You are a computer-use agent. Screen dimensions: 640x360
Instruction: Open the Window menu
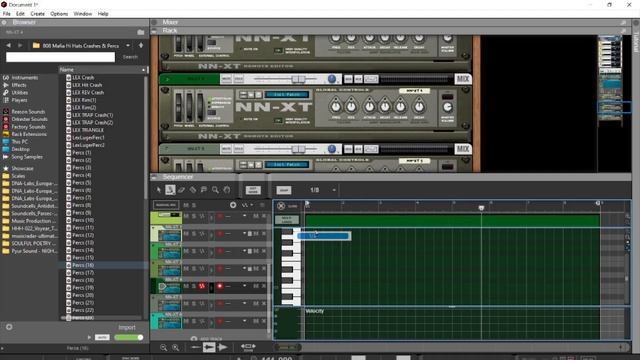point(82,13)
